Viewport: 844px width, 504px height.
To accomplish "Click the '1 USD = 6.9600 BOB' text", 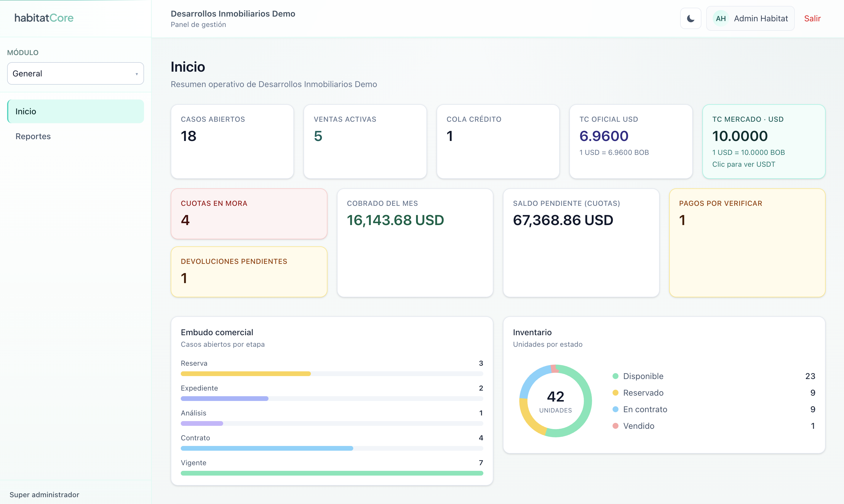I will 614,152.
